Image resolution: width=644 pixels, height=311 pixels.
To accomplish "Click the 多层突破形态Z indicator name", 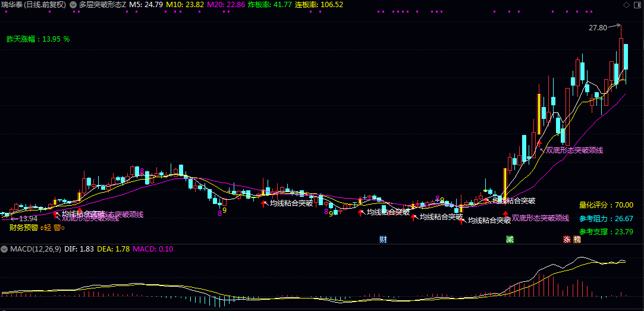I will pyautogui.click(x=103, y=5).
